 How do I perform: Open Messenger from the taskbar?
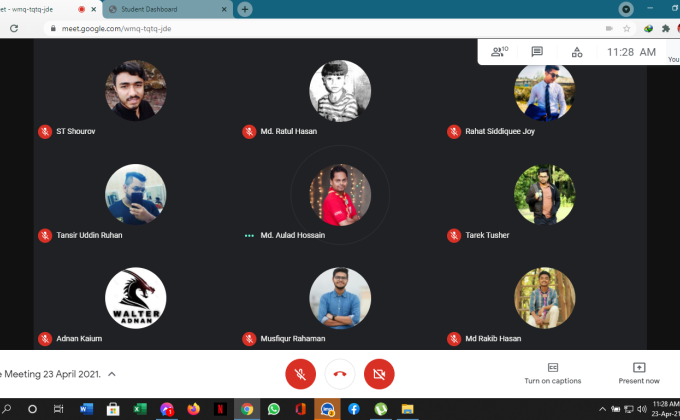coord(167,409)
